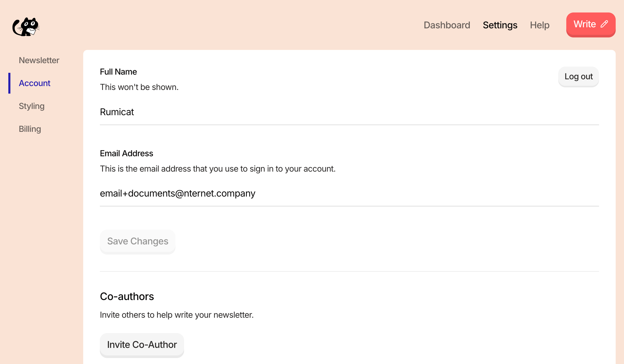This screenshot has height=364, width=624.
Task: Select Newsletter in the sidebar
Action: (x=39, y=60)
